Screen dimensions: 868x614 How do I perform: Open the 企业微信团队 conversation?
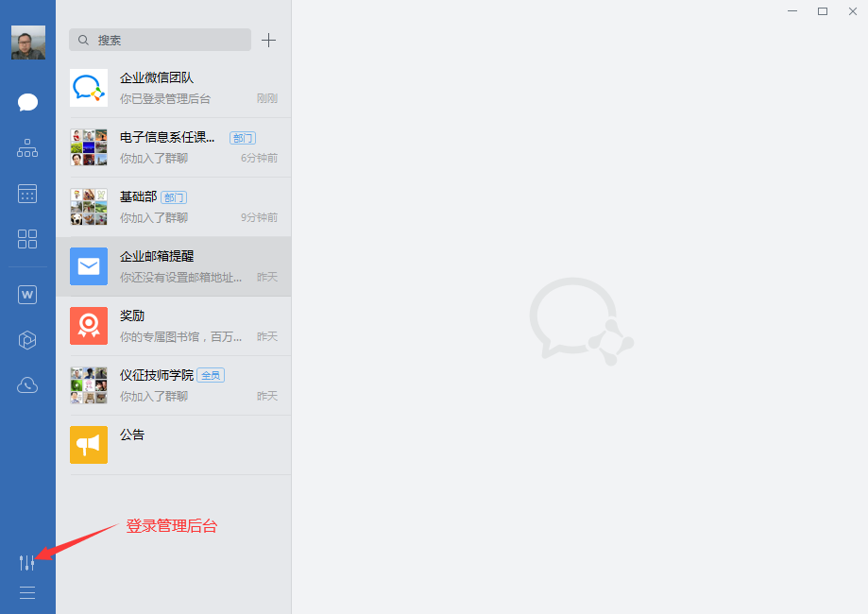click(x=174, y=88)
